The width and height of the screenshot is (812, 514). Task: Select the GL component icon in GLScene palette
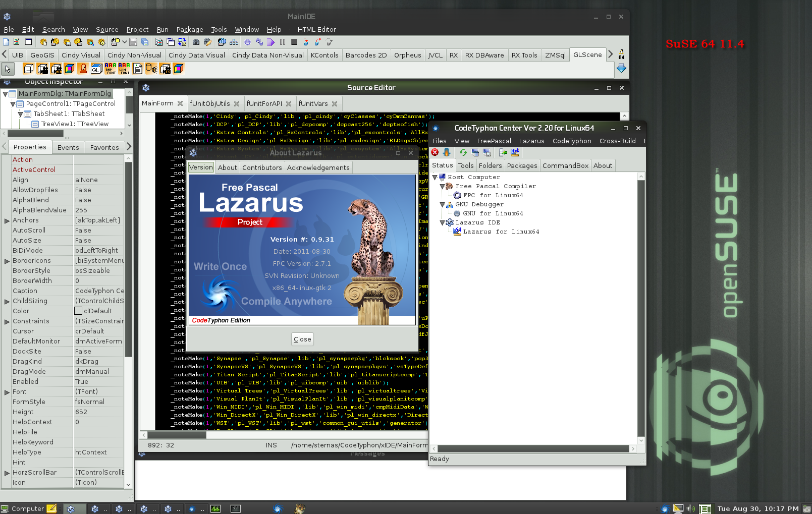pos(97,69)
